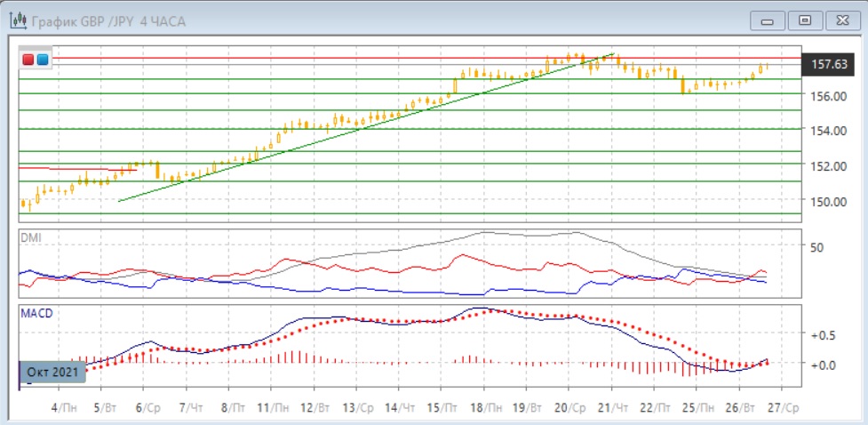Click the blue square button on chart
868x425 pixels.
click(42, 60)
